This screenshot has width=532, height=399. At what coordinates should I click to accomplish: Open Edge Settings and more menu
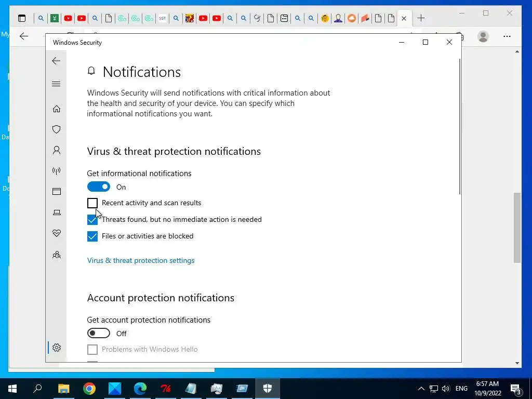click(507, 36)
